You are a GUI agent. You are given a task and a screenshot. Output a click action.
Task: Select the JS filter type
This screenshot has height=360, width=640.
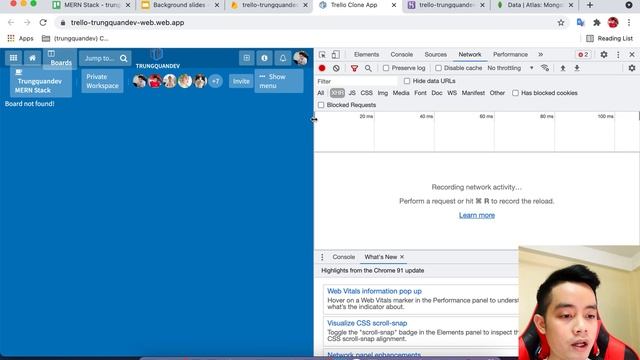[352, 93]
